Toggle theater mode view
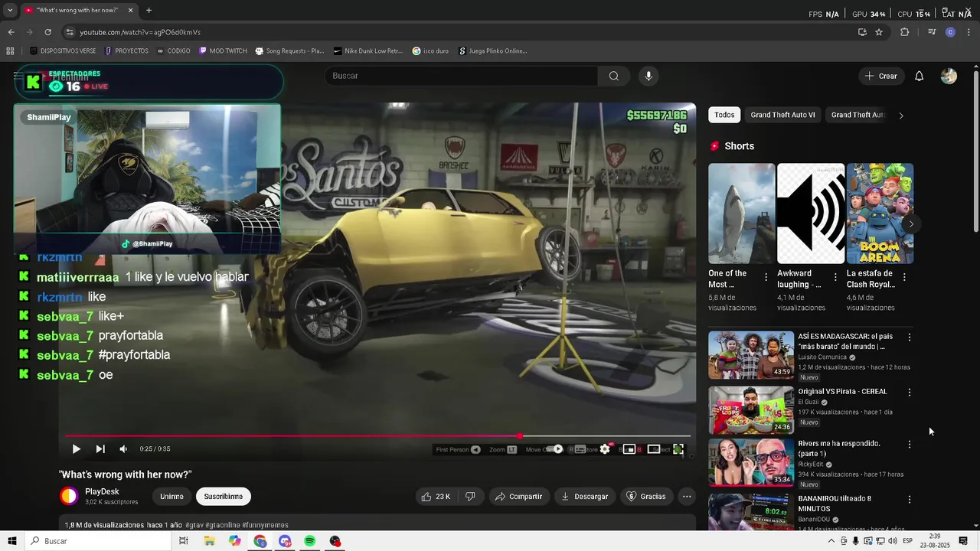980x551 pixels. click(654, 449)
